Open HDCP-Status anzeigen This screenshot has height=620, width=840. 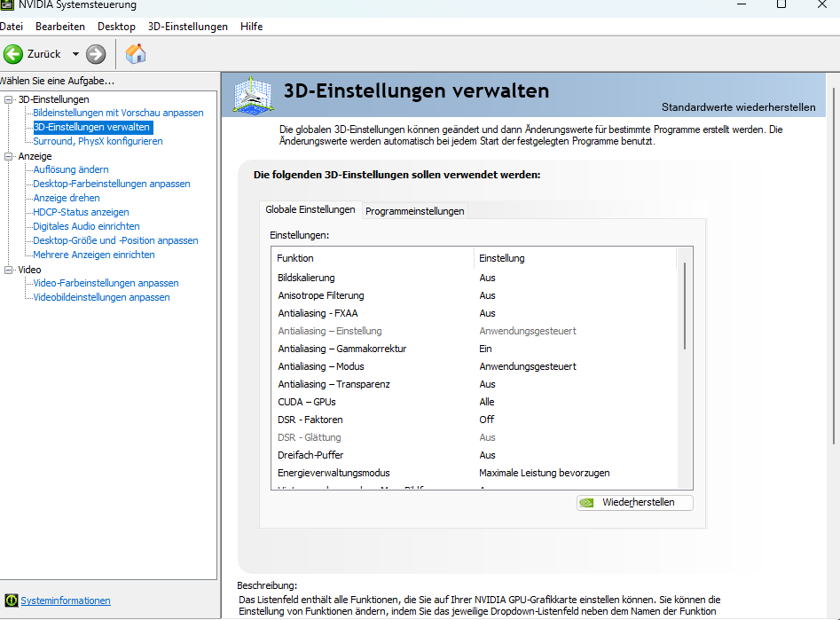[81, 212]
